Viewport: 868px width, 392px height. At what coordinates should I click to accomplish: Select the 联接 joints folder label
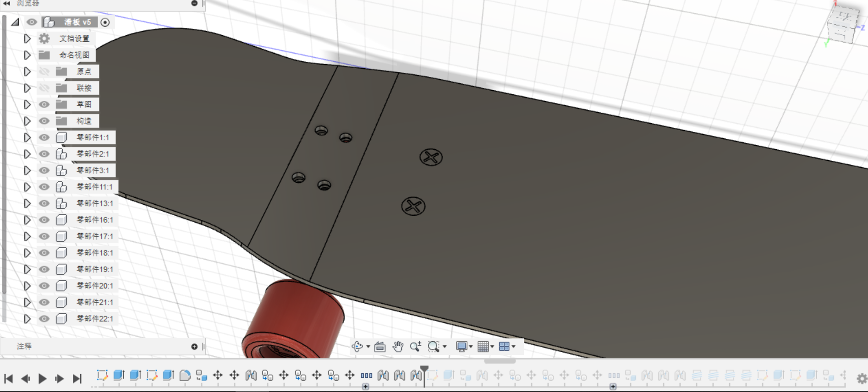click(x=84, y=88)
